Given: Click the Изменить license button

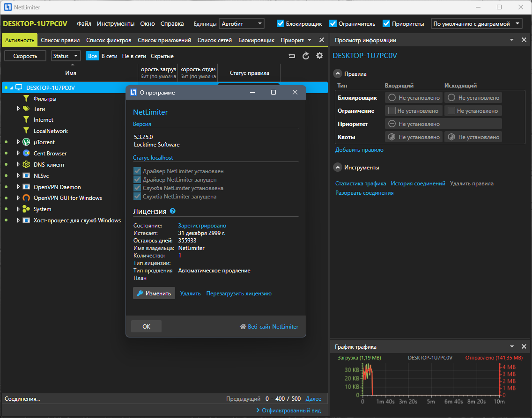Looking at the screenshot, I should point(154,293).
